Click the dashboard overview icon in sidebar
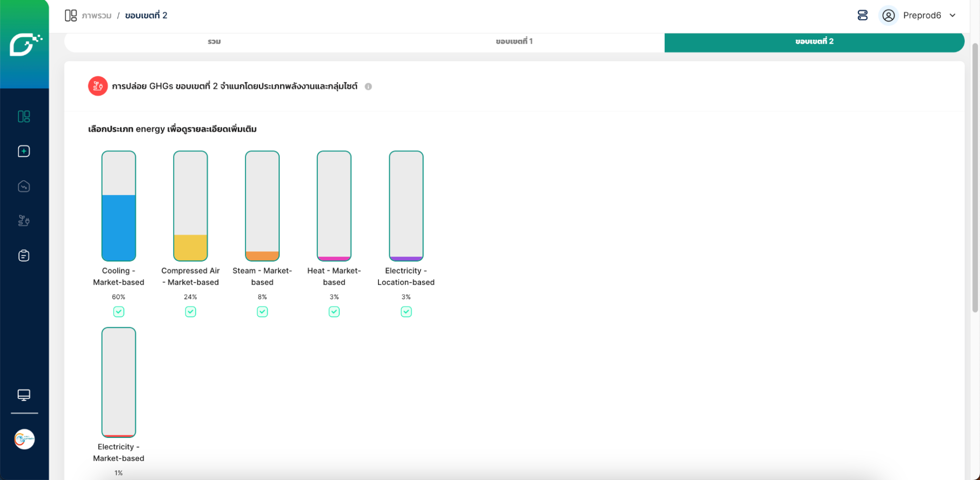The image size is (980, 480). point(24,116)
